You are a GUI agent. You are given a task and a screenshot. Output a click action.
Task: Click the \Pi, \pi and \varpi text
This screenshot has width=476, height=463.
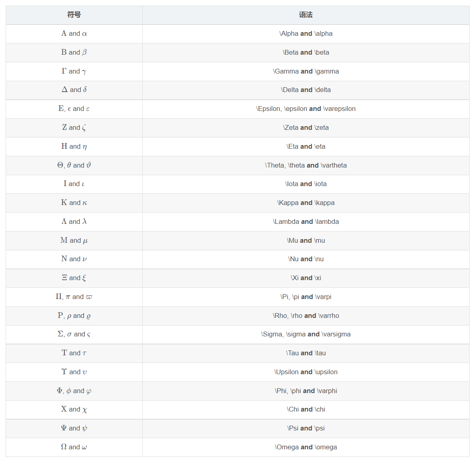(x=306, y=297)
